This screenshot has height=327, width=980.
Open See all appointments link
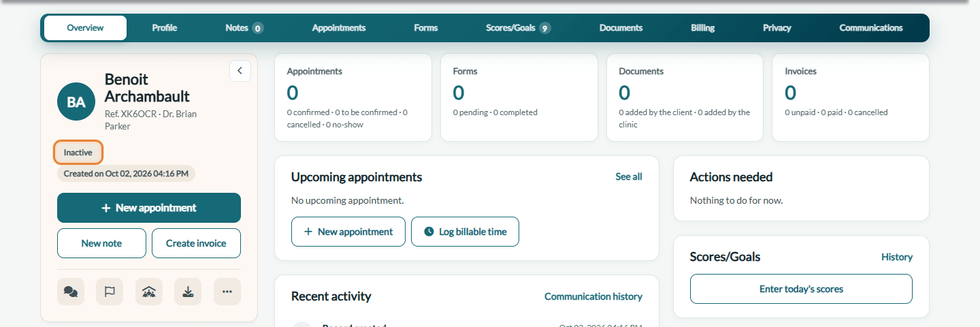(x=629, y=176)
